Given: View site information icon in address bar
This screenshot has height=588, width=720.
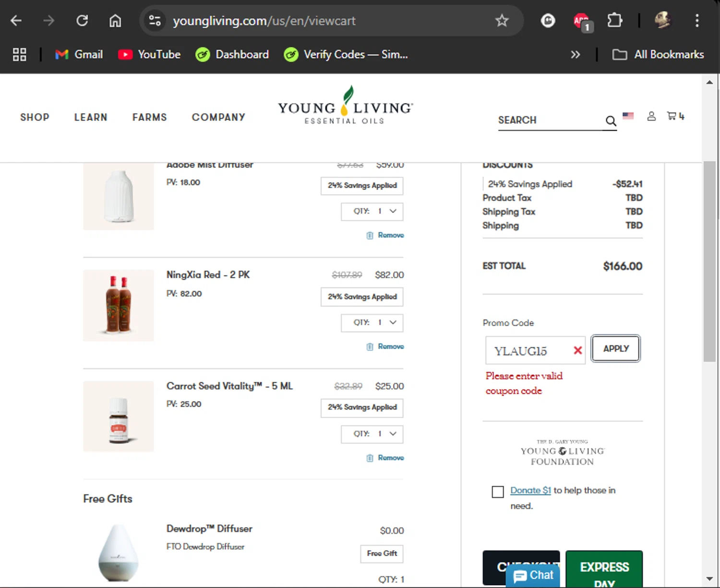Looking at the screenshot, I should (x=155, y=21).
